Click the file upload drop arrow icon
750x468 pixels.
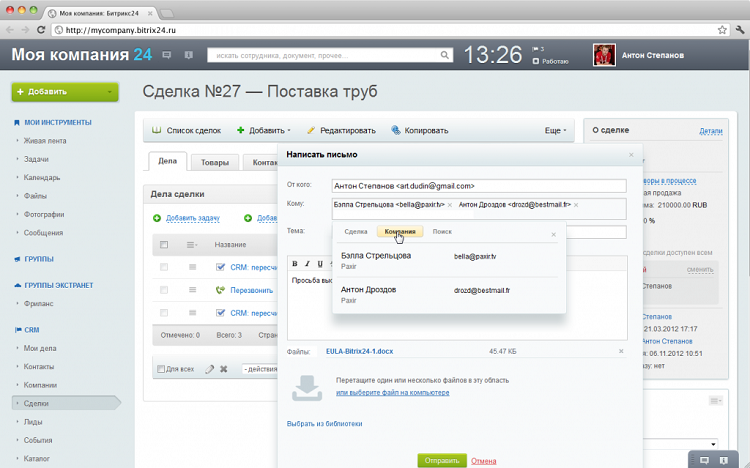coord(307,388)
